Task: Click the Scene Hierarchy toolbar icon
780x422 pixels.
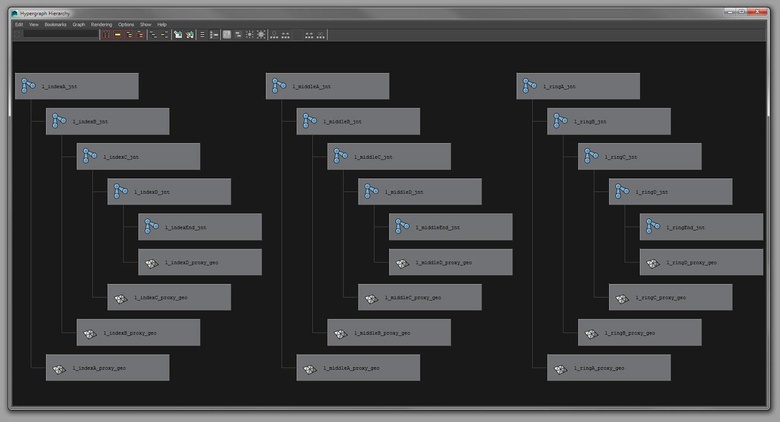Action: coord(177,35)
